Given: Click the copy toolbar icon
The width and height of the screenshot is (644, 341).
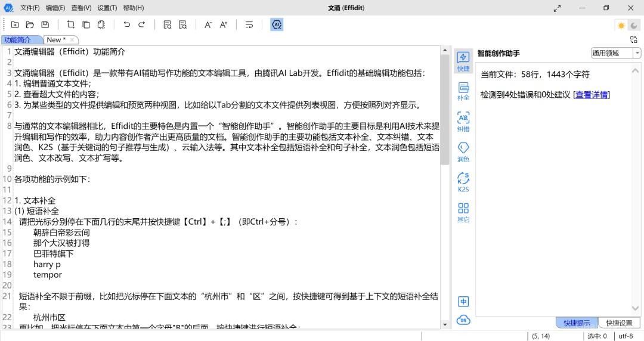Looking at the screenshot, I should pos(86,24).
